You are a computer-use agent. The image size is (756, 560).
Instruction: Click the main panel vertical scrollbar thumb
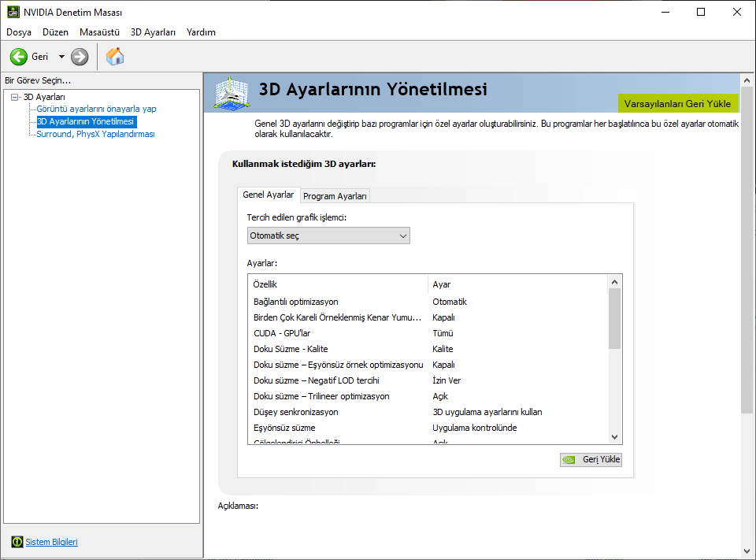tap(747, 250)
